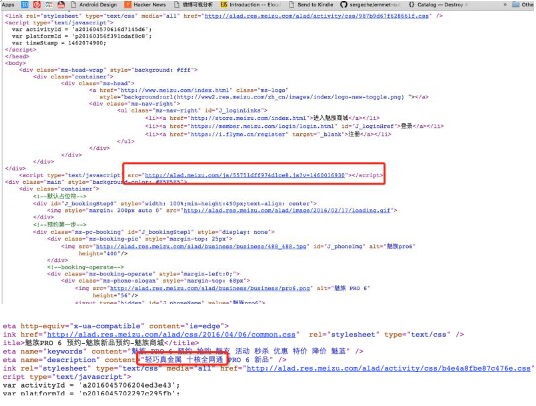Viewport: 536px width, 406px height.
Task: Open the Catalog — Destroy bookmark
Action: pyautogui.click(x=437, y=5)
